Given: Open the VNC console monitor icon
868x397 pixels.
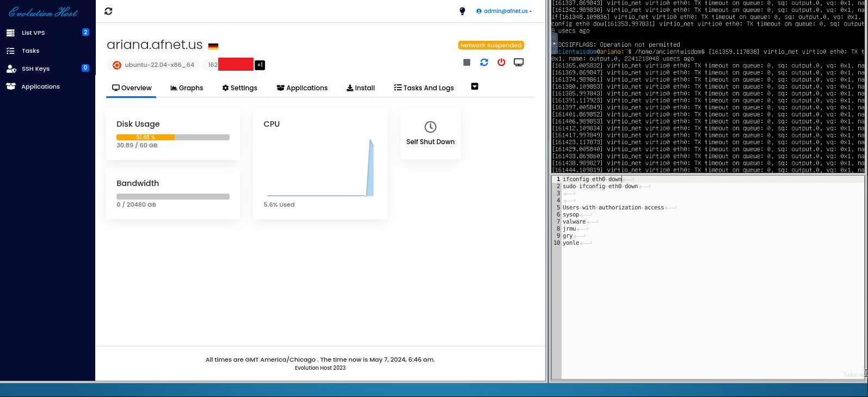Looking at the screenshot, I should [x=519, y=63].
